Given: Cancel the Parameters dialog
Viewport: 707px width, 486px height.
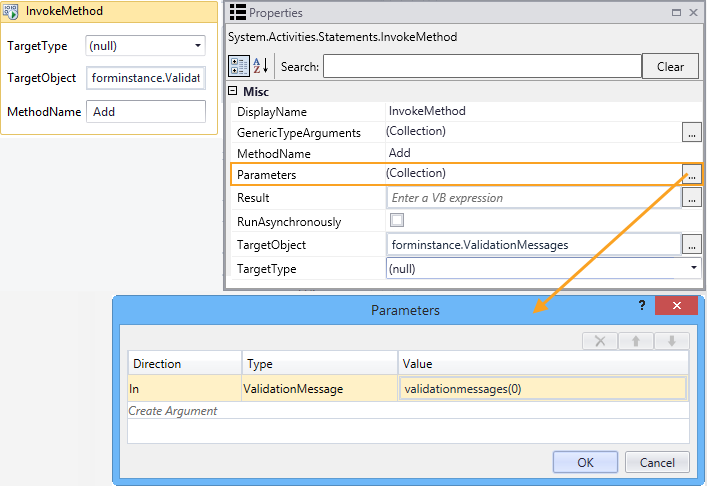Looking at the screenshot, I should (656, 462).
